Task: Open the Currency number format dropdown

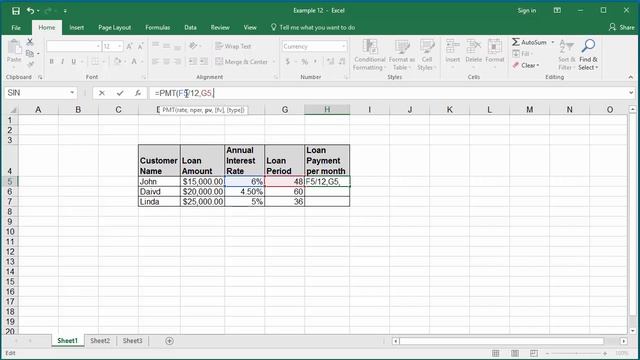Action: (343, 47)
